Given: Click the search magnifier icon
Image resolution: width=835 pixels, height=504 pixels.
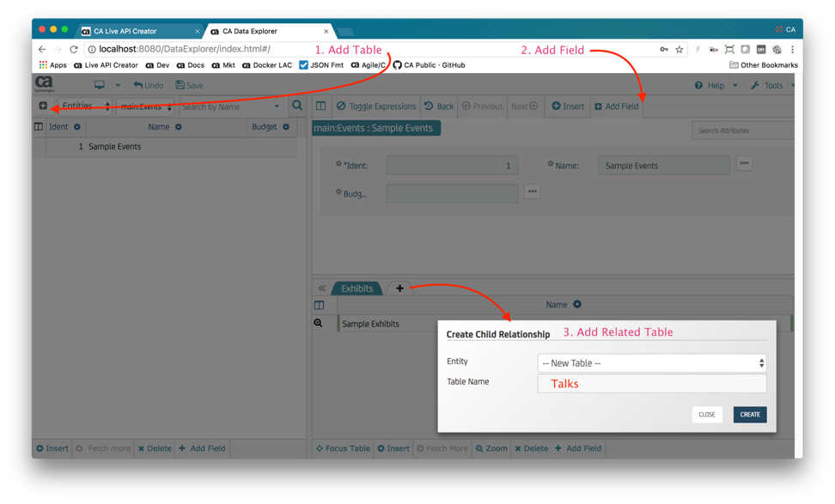Looking at the screenshot, I should [x=297, y=106].
